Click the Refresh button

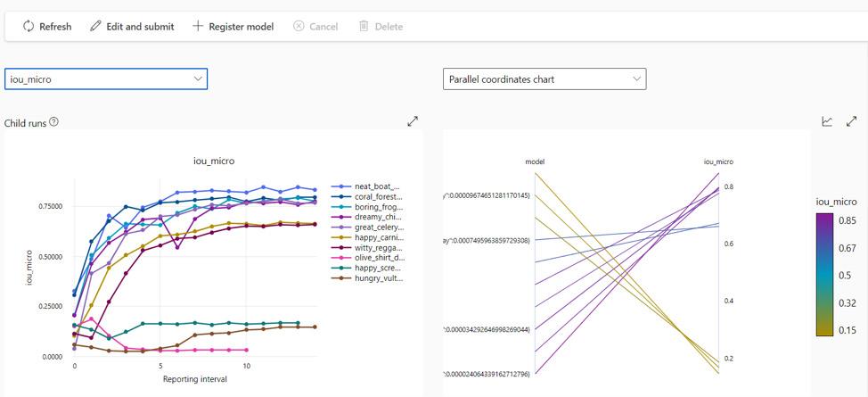click(x=47, y=27)
